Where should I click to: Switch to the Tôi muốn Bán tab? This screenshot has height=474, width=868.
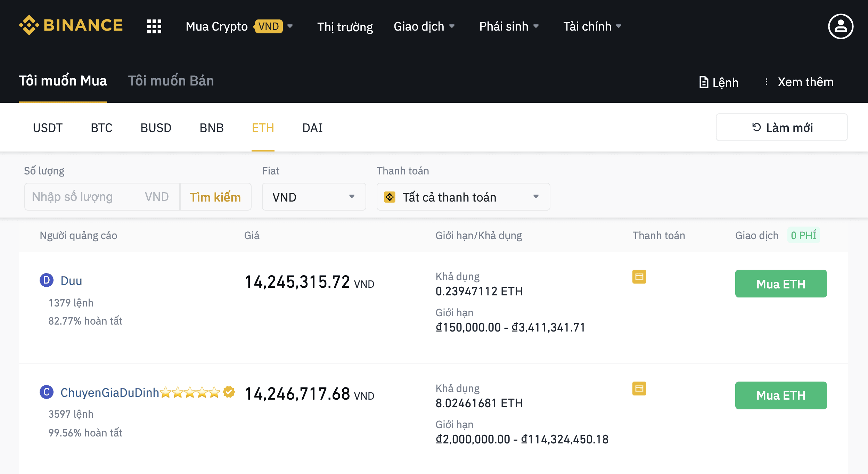171,81
